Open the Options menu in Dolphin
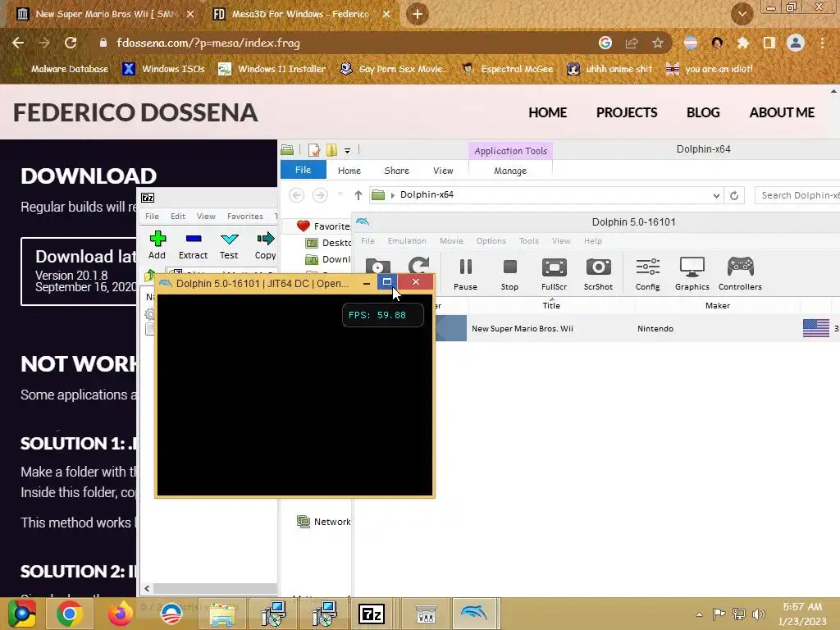The height and width of the screenshot is (630, 840). click(x=491, y=241)
